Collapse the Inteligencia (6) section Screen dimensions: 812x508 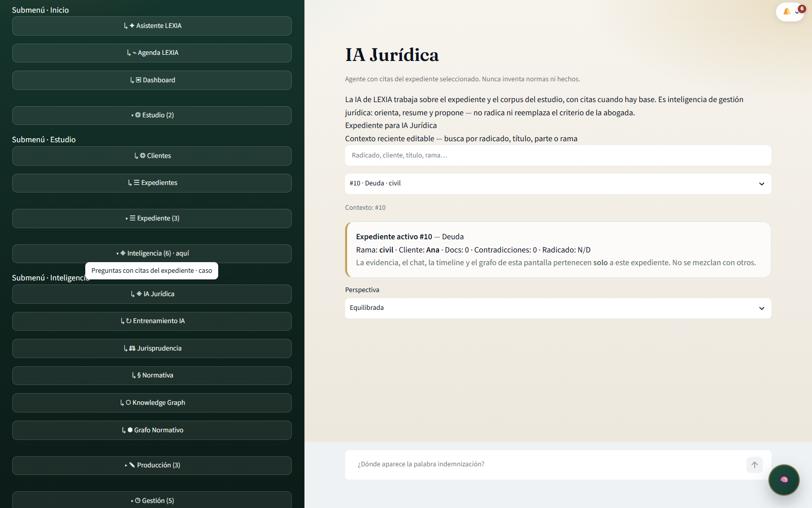click(x=152, y=253)
